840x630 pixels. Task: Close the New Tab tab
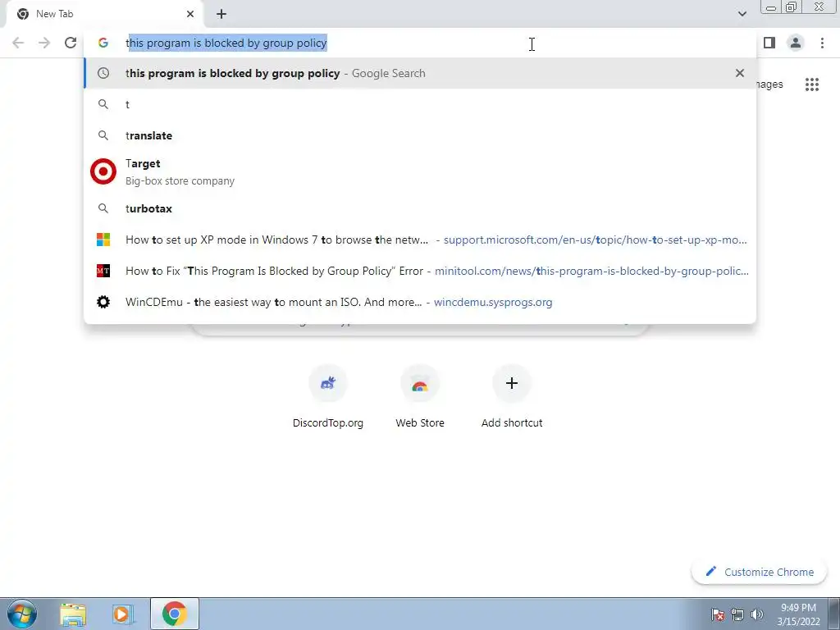(190, 14)
